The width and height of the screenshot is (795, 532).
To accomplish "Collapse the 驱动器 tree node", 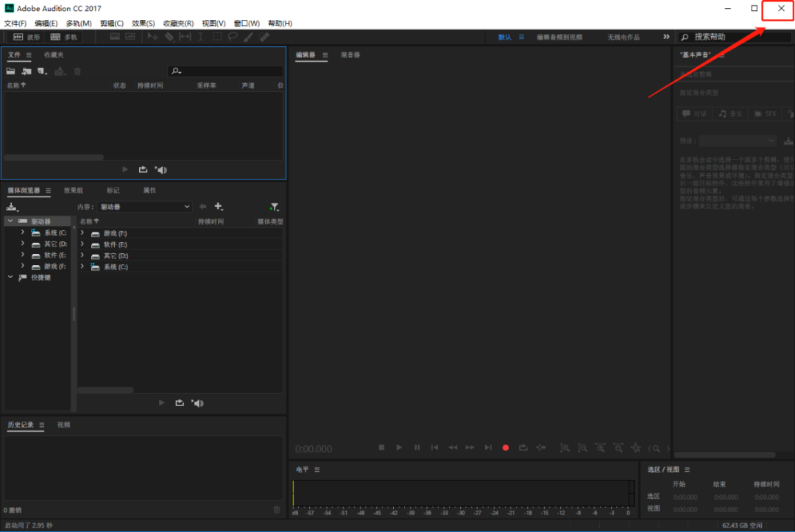I will click(x=10, y=221).
